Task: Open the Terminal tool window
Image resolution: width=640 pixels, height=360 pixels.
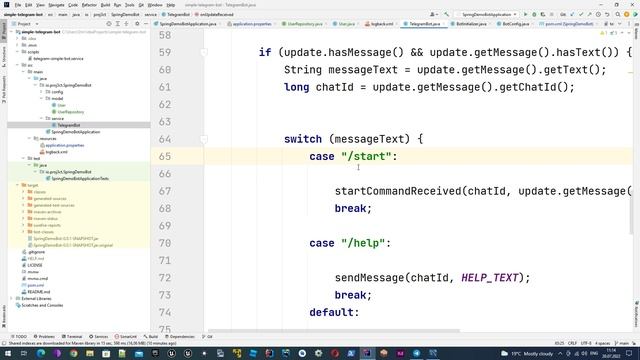Action: (x=72, y=337)
